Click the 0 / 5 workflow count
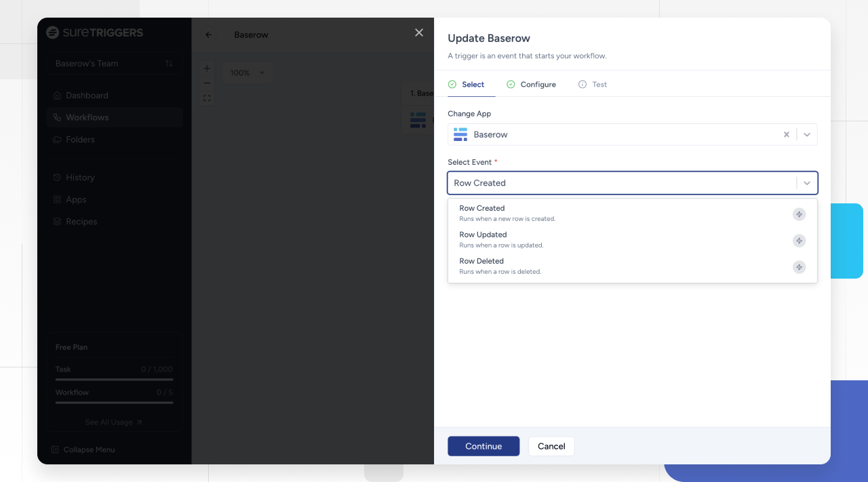 (x=165, y=393)
